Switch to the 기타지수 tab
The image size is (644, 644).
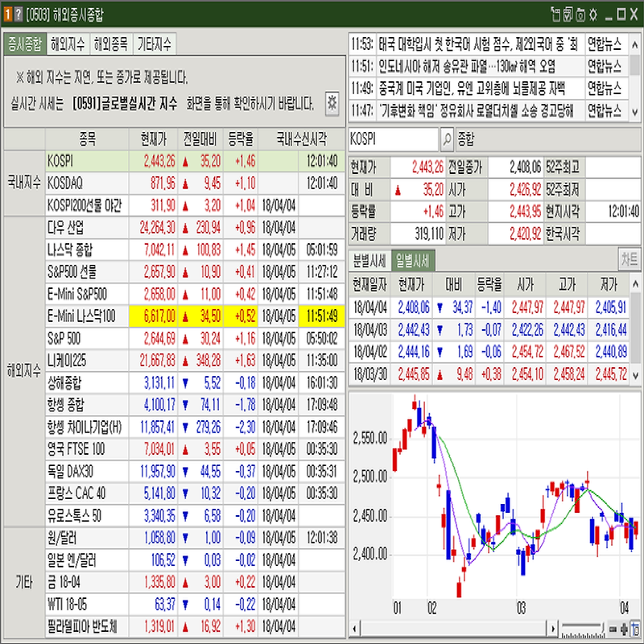pyautogui.click(x=155, y=44)
